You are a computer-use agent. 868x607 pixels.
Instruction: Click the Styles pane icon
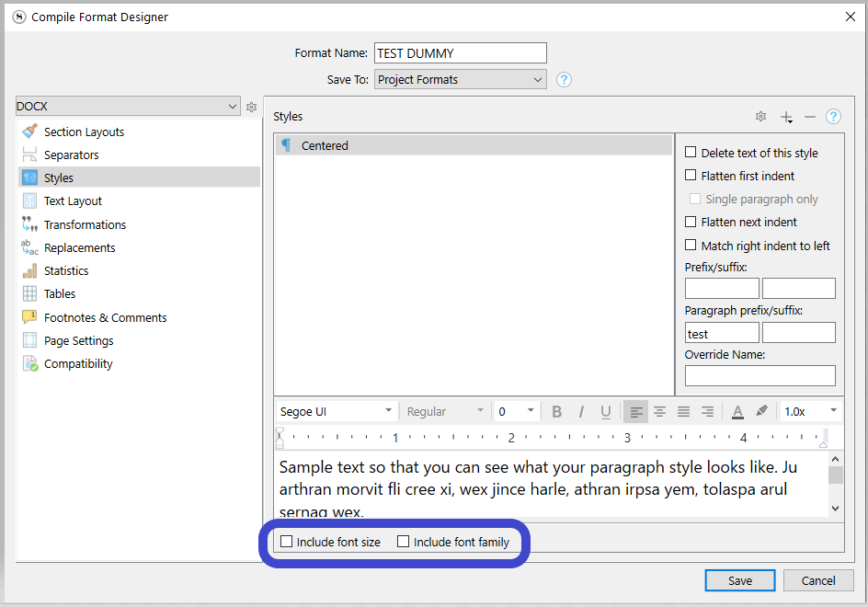pos(30,178)
